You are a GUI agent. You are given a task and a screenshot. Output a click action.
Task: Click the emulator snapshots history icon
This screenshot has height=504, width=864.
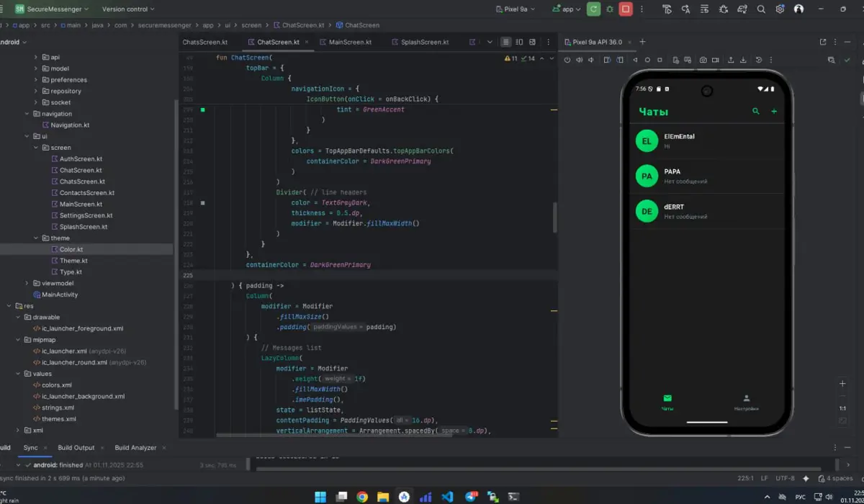759,60
